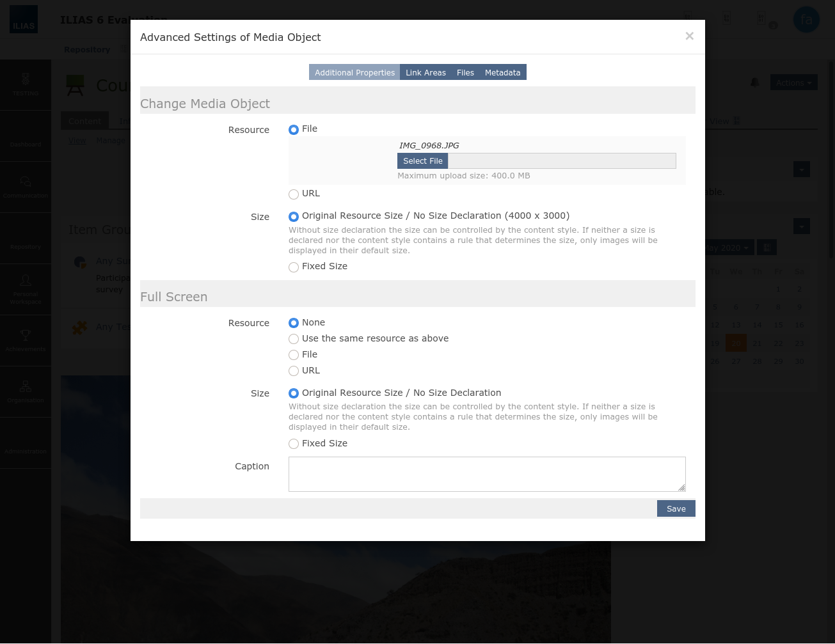Save the advanced media settings
The image size is (835, 644).
coord(676,508)
